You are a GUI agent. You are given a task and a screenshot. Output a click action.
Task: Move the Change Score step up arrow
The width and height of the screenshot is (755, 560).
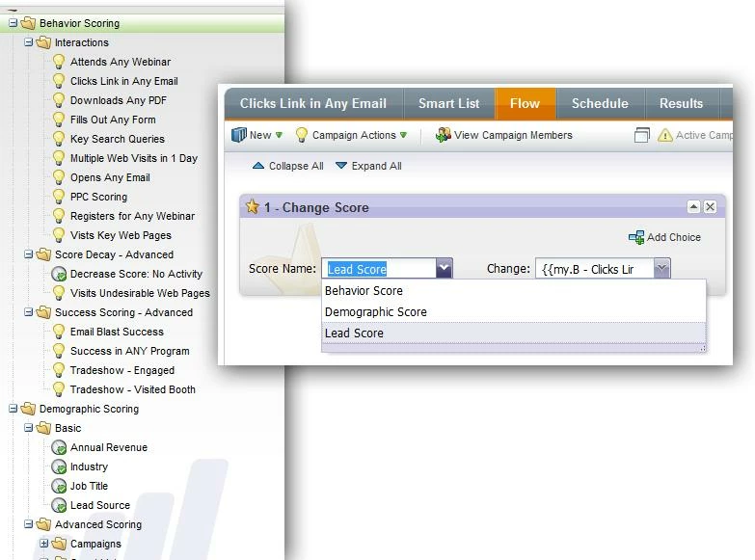(693, 207)
